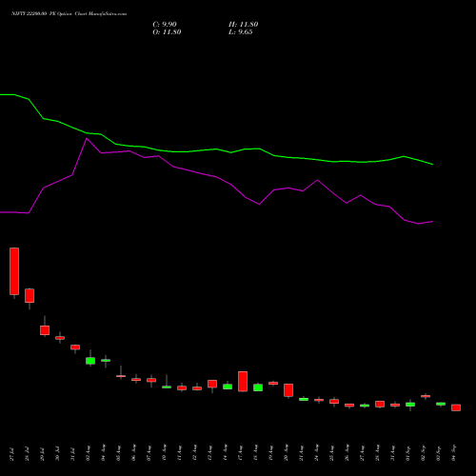This screenshot has width=476, height=476.
Task: Click the 01 Sep date label
Action: point(408,453)
